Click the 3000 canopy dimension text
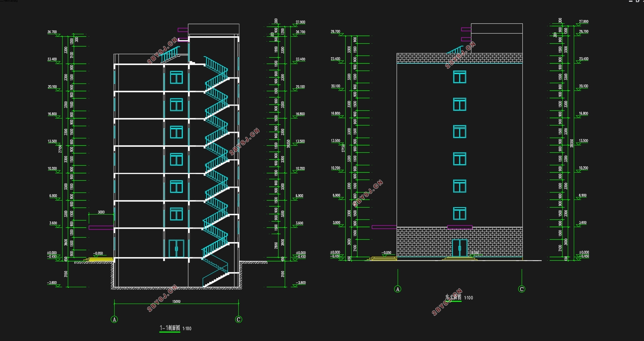 [101, 212]
